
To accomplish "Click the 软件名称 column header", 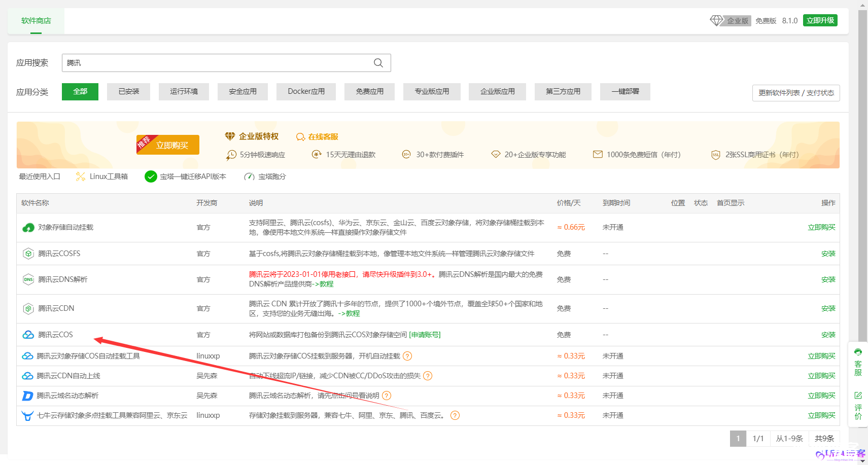I will pos(35,203).
